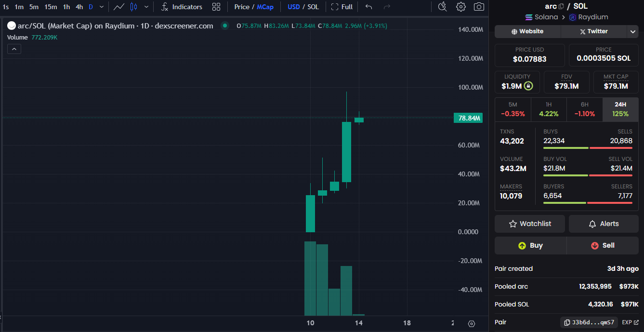644x332 pixels.
Task: Open the layout grid icon
Action: point(216,7)
